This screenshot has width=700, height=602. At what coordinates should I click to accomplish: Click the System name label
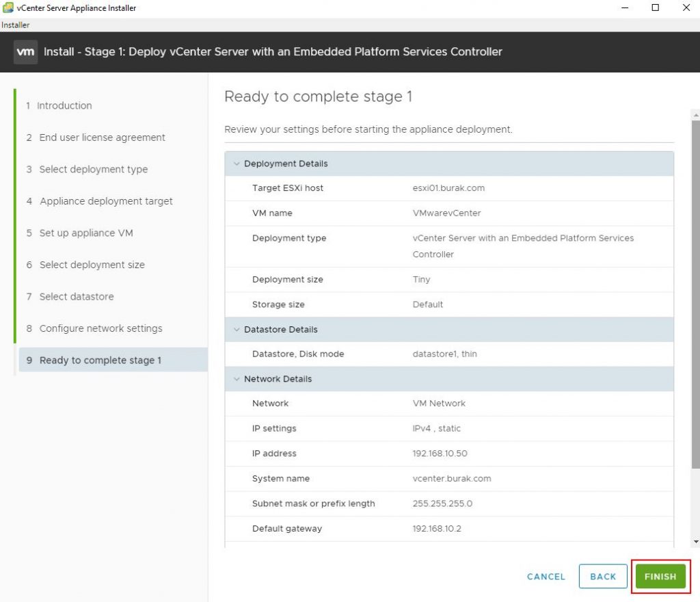[281, 478]
